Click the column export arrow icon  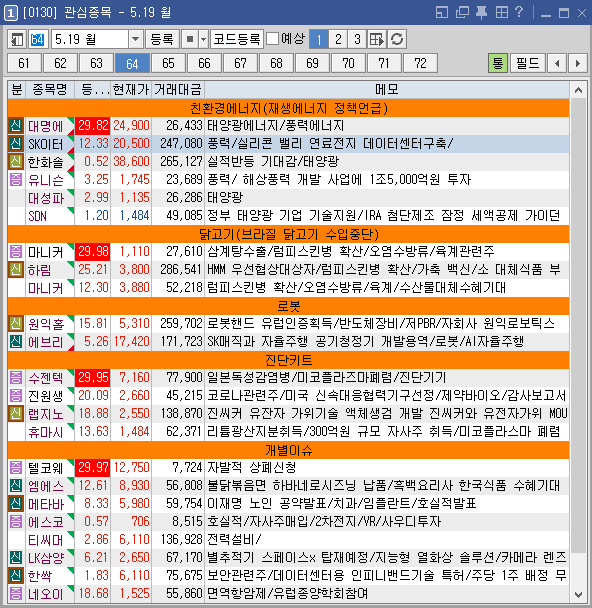pos(376,39)
